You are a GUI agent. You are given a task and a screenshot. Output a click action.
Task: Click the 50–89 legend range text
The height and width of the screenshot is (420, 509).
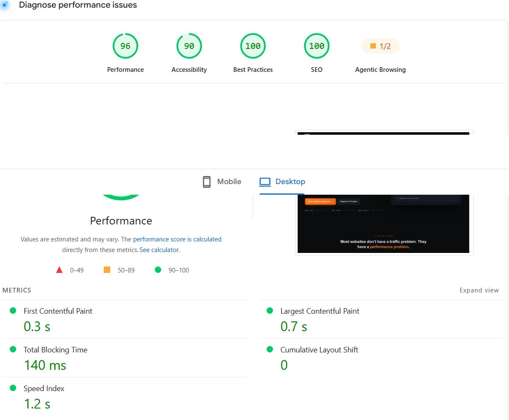click(126, 270)
